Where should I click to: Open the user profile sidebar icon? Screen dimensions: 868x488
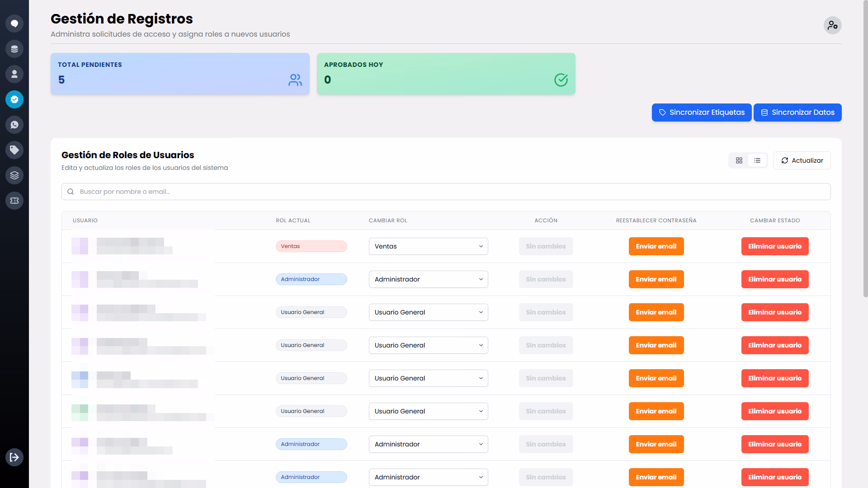14,74
